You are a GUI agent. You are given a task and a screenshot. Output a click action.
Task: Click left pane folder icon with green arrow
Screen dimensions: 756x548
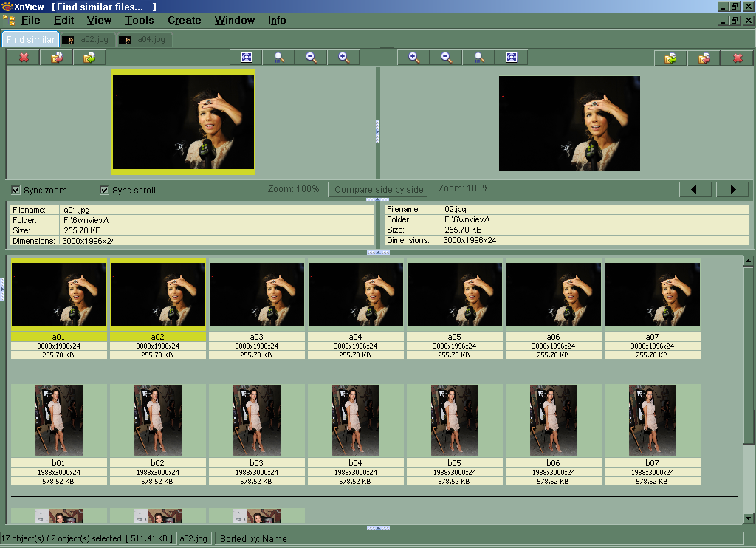tap(89, 58)
